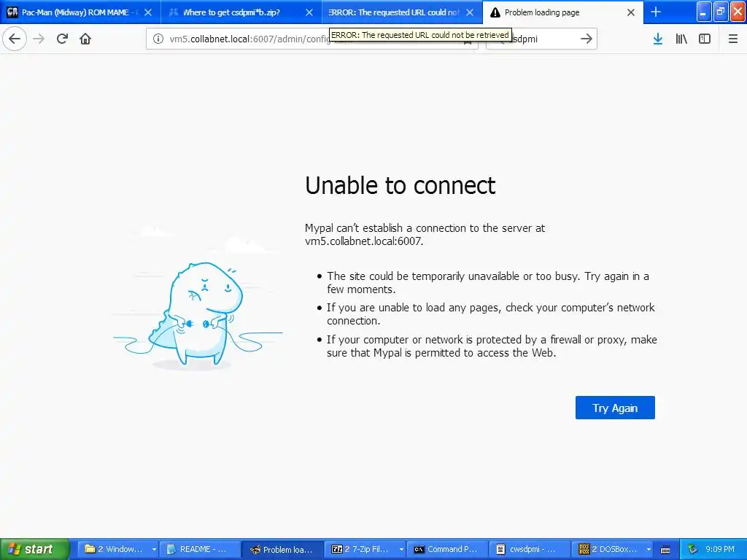
Task: Expand the Windows Explorer taskbar group arrow
Action: [154, 550]
